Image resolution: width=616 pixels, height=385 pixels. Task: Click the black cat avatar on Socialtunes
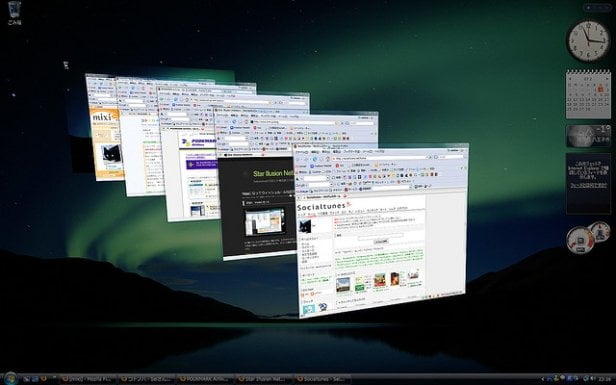point(305,227)
